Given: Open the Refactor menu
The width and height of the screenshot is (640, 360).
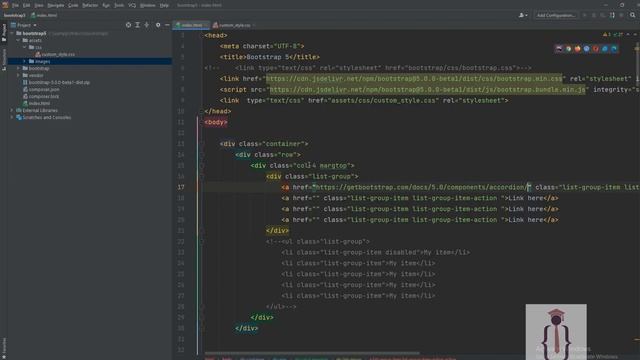Looking at the screenshot, I should pyautogui.click(x=90, y=5).
